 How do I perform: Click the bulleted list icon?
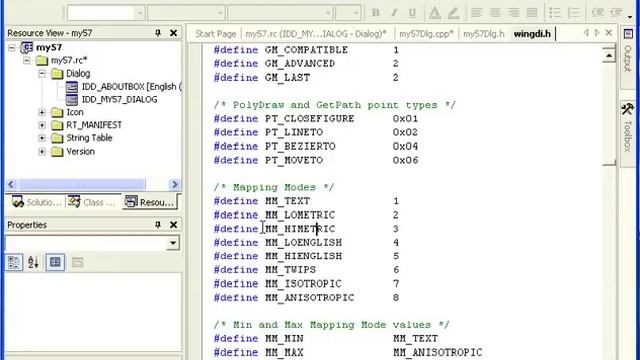pos(555,13)
